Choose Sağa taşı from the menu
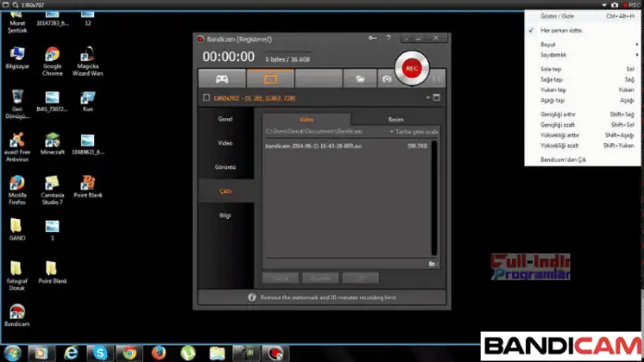The height and width of the screenshot is (362, 644). (x=582, y=79)
